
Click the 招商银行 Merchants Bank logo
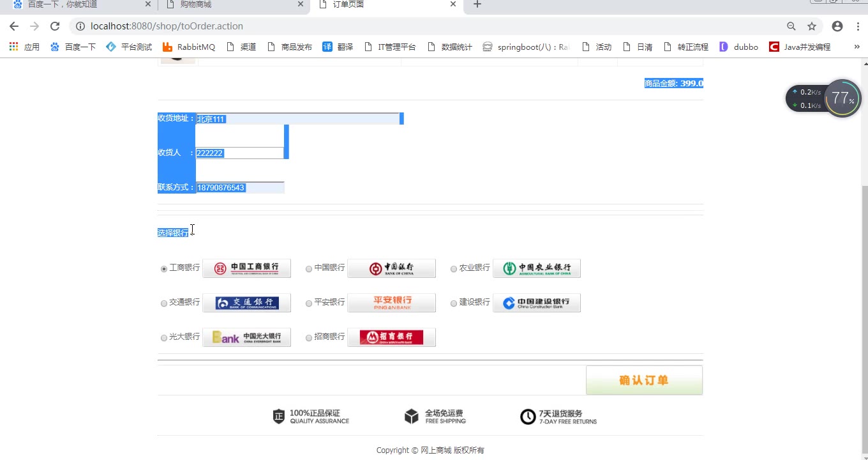click(391, 337)
